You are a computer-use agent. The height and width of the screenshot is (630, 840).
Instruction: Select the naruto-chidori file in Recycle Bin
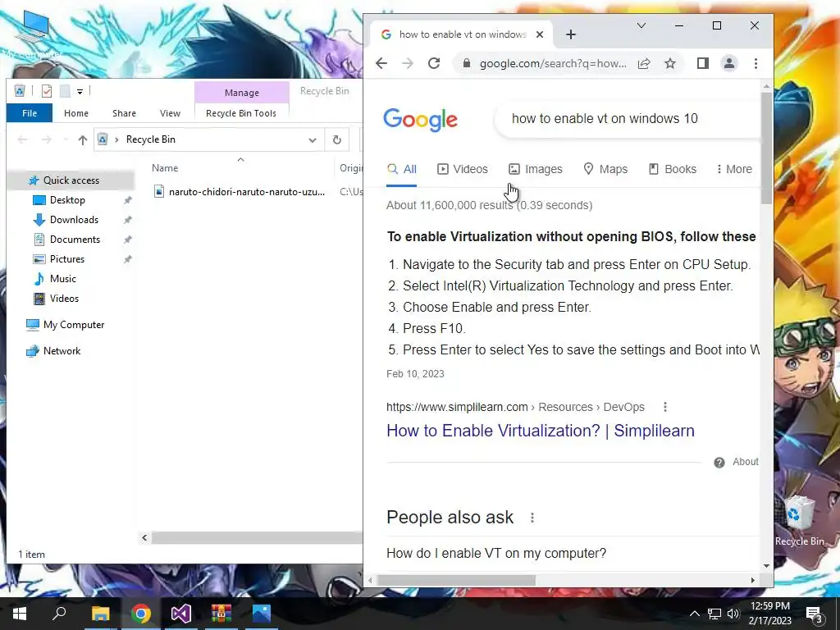[x=239, y=191]
